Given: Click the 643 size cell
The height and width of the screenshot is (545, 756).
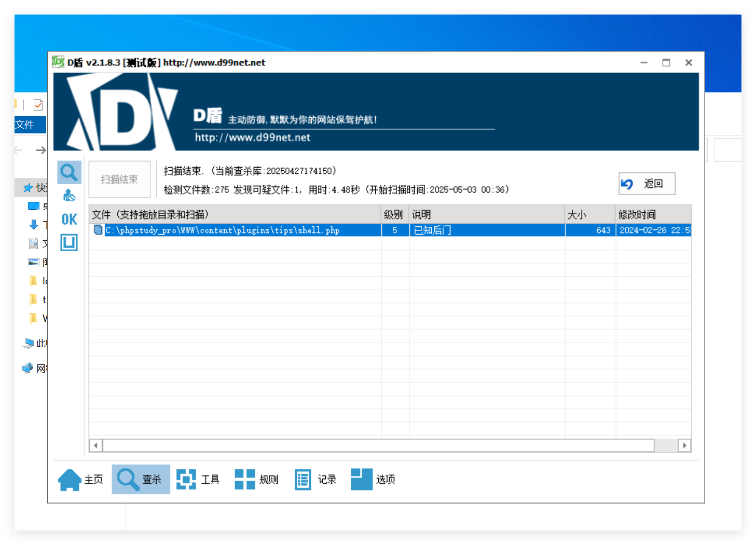Looking at the screenshot, I should tap(590, 230).
